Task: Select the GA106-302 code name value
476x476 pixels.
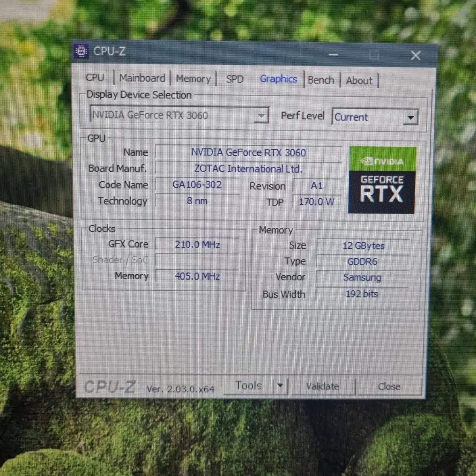Action: (197, 184)
